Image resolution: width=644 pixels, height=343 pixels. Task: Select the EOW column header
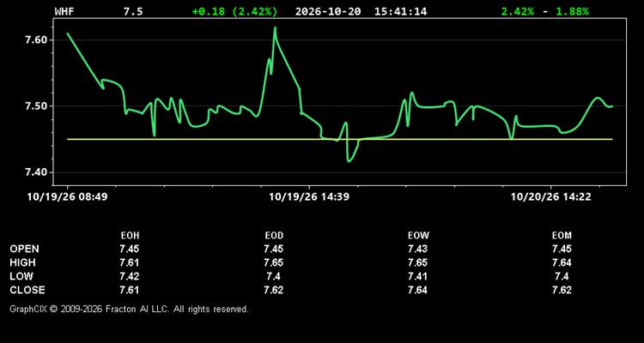point(418,236)
